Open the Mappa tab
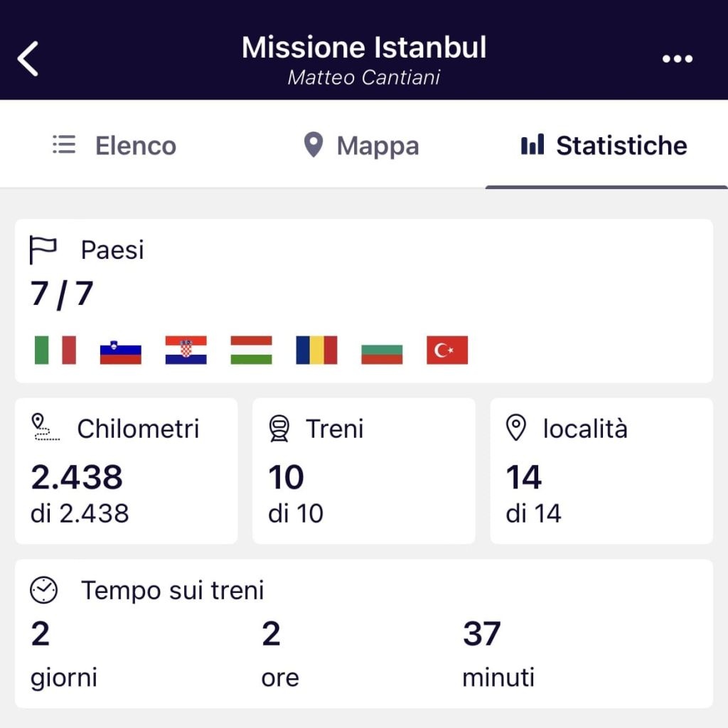 (361, 146)
